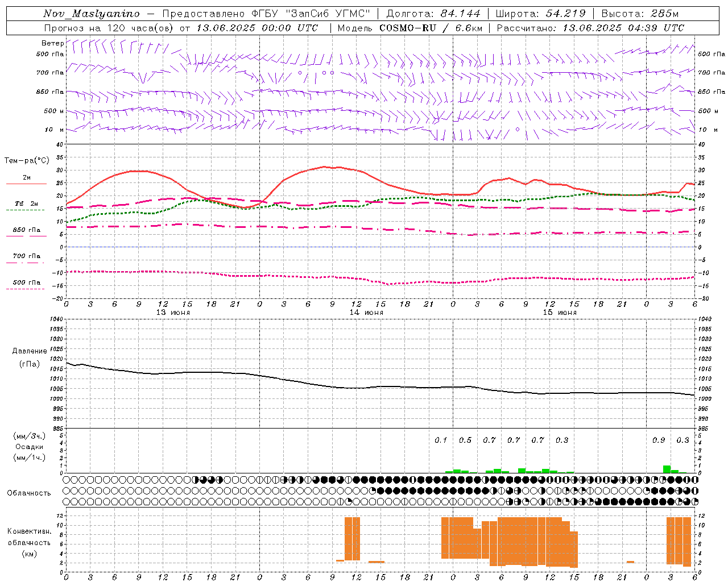Click the model label COSMO-RU / 6.6км
This screenshot has height=582, width=728.
point(431,28)
